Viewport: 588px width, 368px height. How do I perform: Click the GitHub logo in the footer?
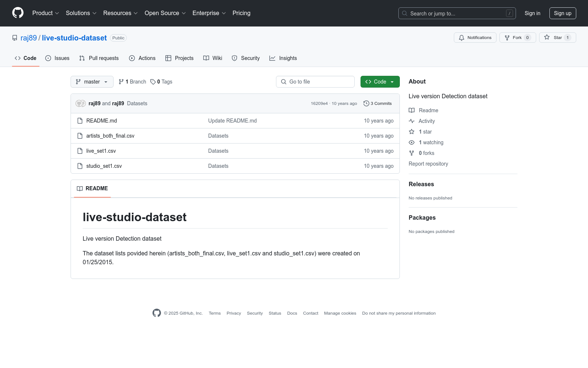coord(157,313)
